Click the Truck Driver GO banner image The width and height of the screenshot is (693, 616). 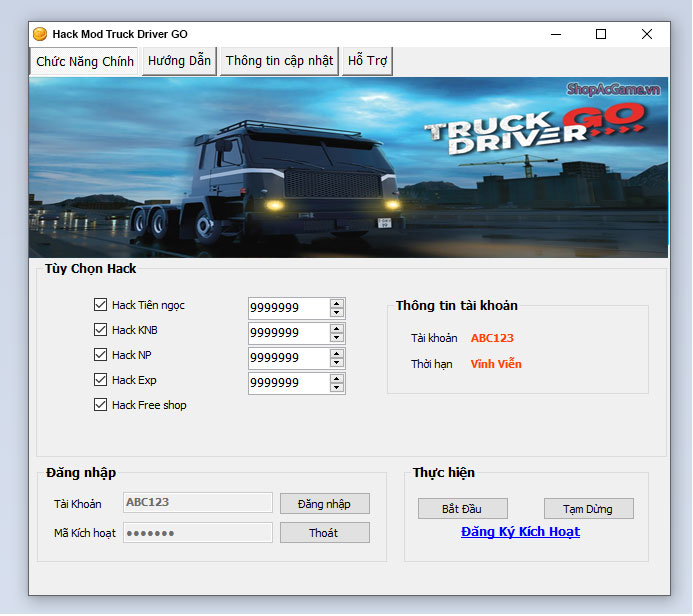point(348,167)
